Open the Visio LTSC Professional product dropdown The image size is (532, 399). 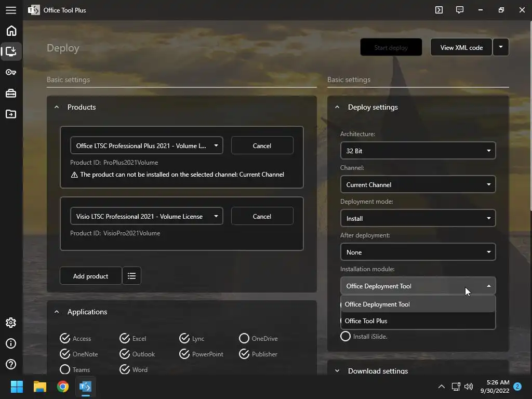pyautogui.click(x=147, y=216)
